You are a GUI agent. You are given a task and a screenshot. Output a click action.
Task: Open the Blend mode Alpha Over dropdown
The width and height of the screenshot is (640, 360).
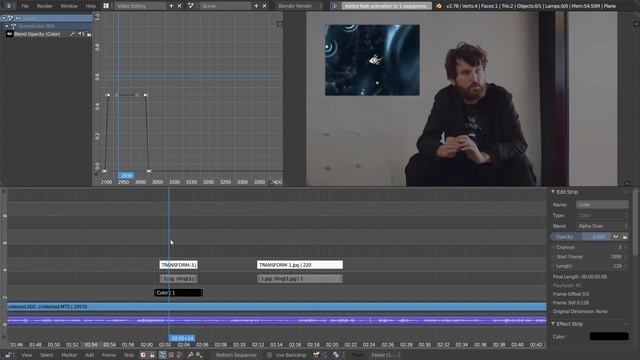tap(602, 226)
